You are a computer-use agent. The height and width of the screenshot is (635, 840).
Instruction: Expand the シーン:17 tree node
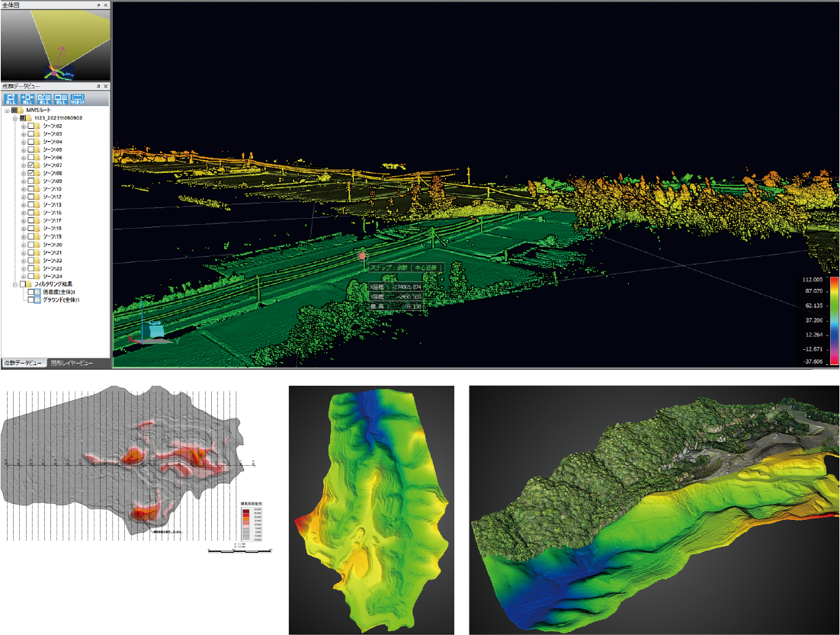[x=24, y=221]
